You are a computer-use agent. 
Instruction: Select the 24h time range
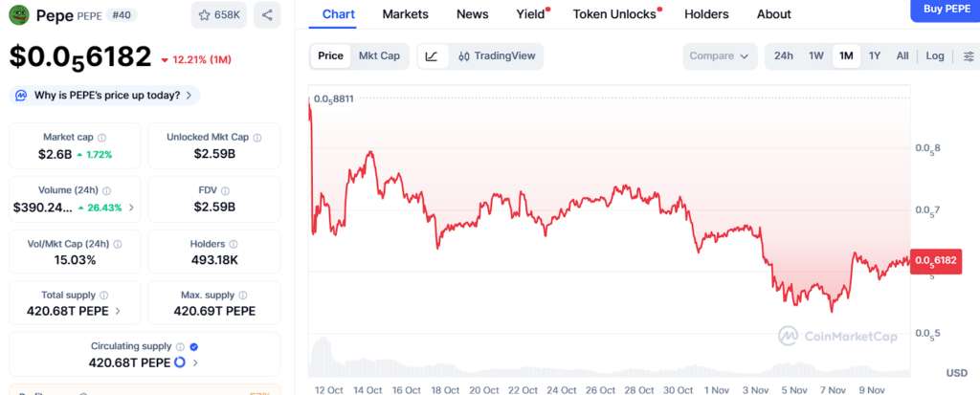tap(784, 55)
